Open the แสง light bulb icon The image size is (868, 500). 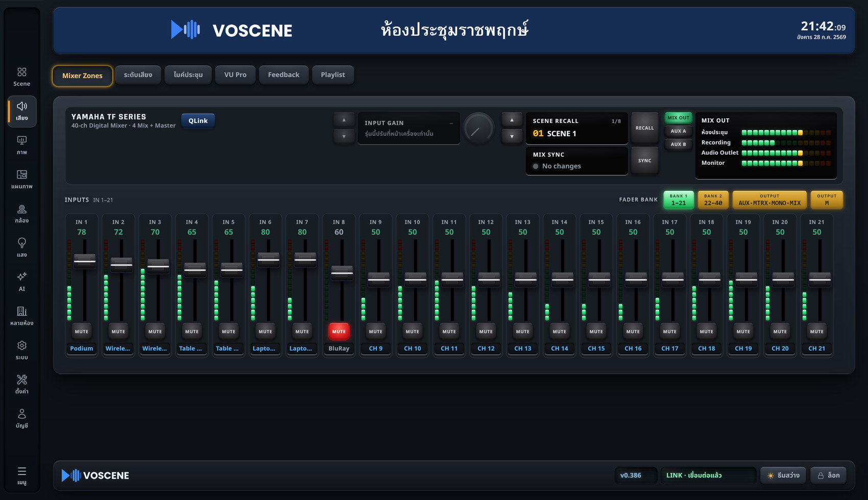(21, 247)
